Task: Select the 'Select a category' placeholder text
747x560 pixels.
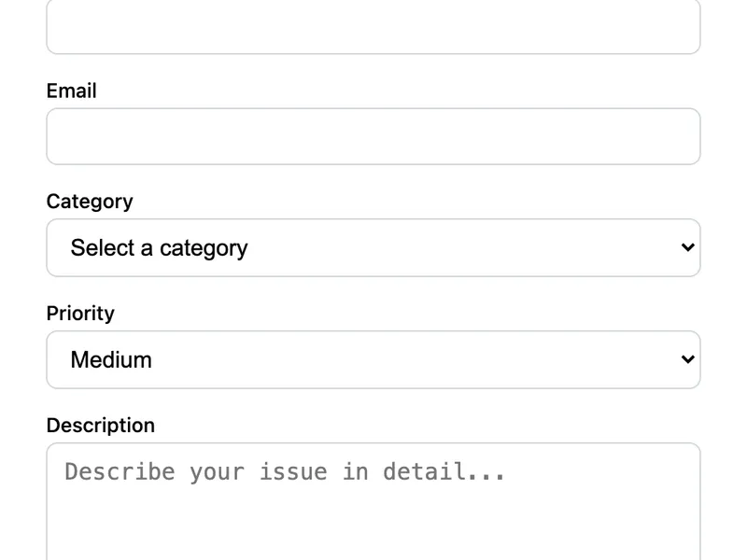Action: pyautogui.click(x=159, y=248)
